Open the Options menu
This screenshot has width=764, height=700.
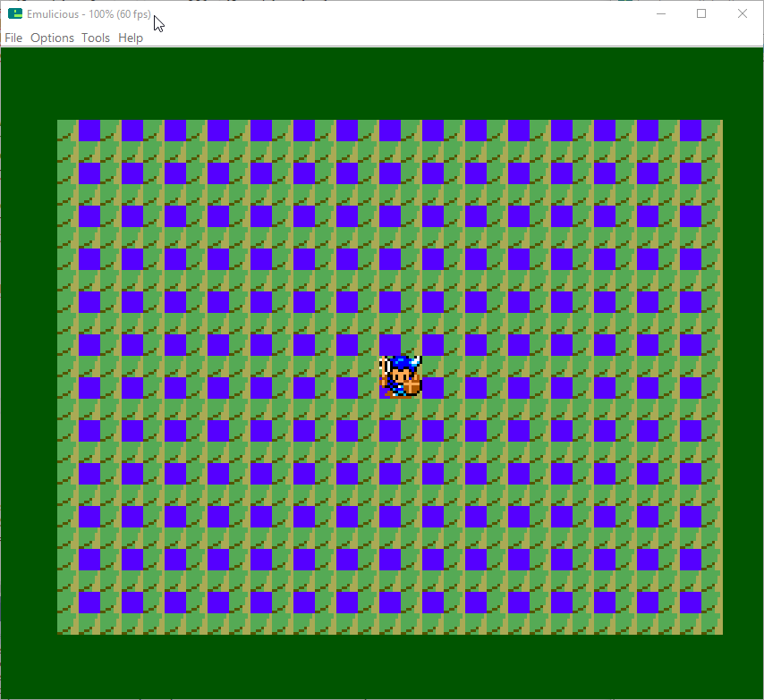[x=52, y=38]
